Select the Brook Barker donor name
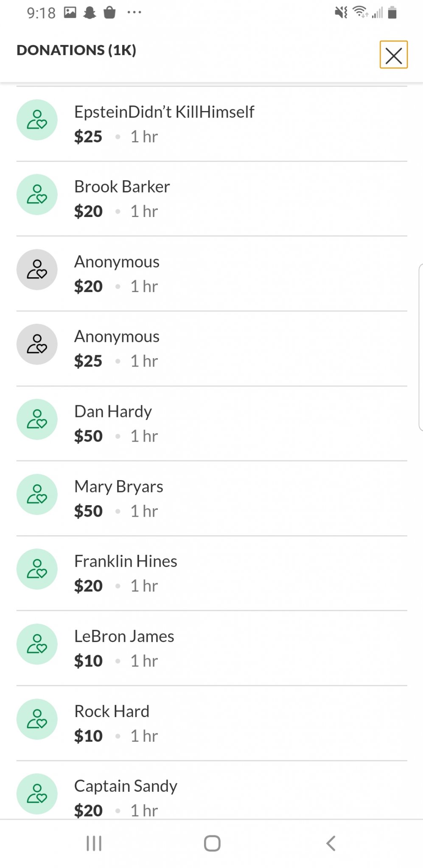423x868 pixels. point(122,186)
